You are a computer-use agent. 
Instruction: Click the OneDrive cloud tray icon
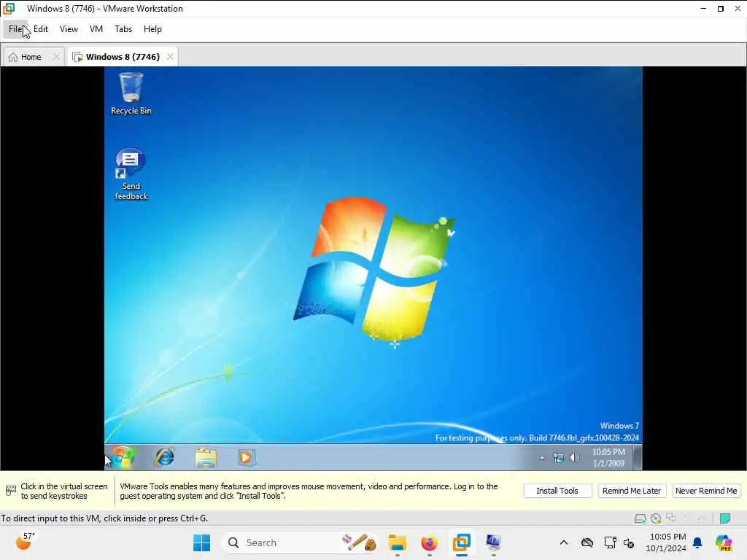tap(587, 542)
